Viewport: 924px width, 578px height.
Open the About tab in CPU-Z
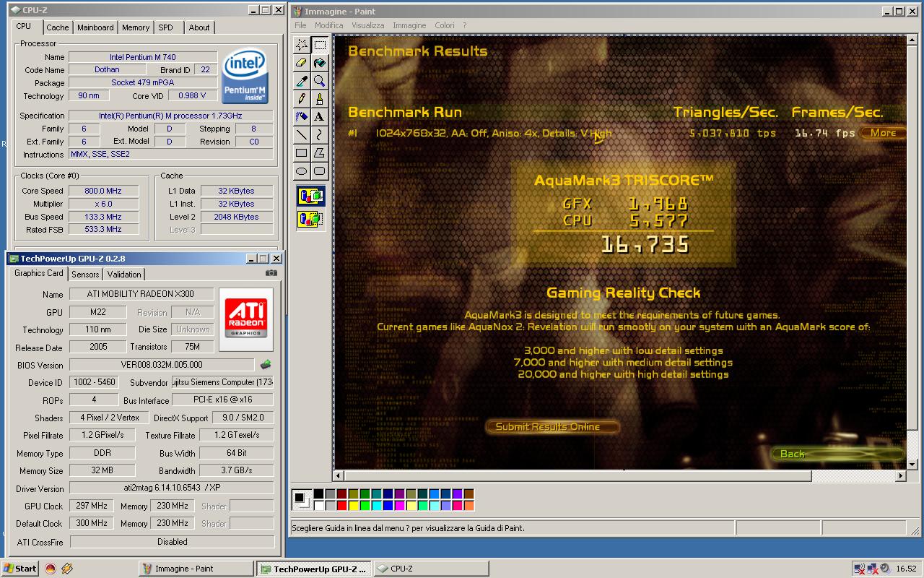click(x=199, y=27)
